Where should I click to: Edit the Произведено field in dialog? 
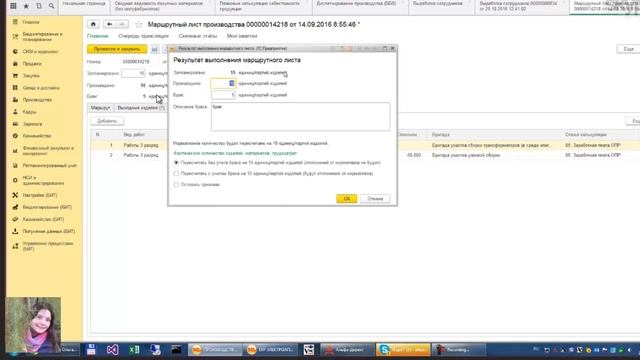click(x=223, y=83)
